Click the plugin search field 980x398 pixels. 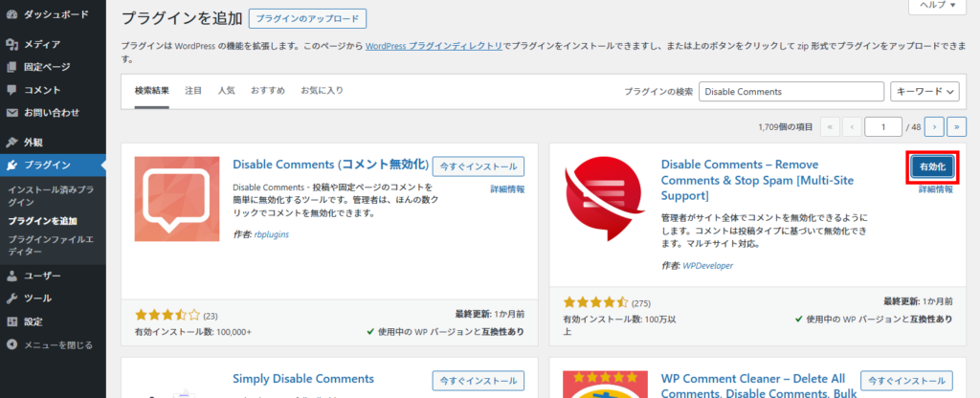pyautogui.click(x=791, y=91)
